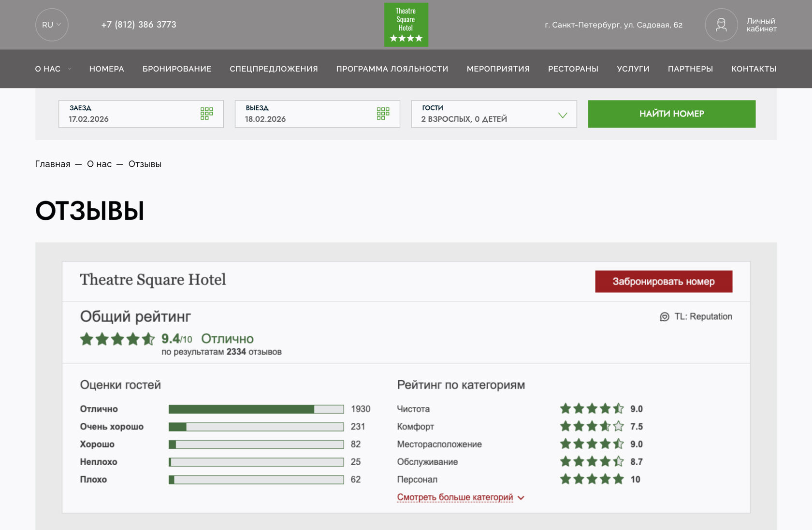This screenshot has width=812, height=530.
Task: Click the Отзывы breadcrumb text
Action: tap(145, 164)
